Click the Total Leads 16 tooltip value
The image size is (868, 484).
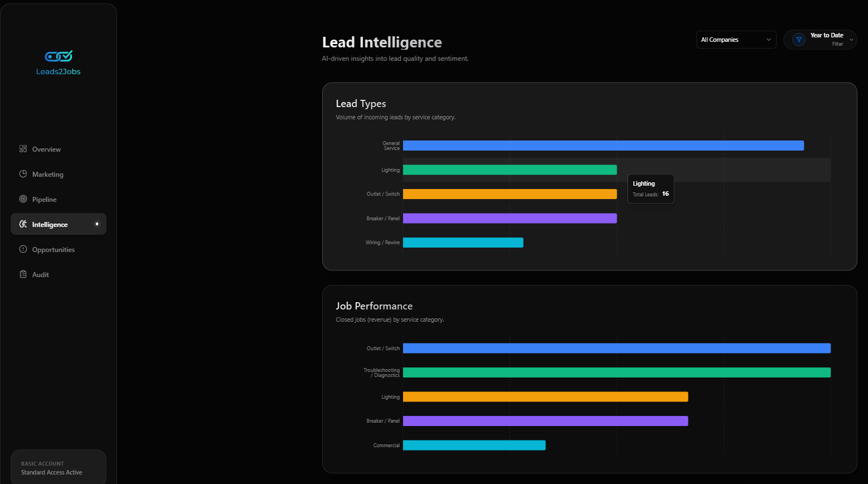click(x=665, y=194)
